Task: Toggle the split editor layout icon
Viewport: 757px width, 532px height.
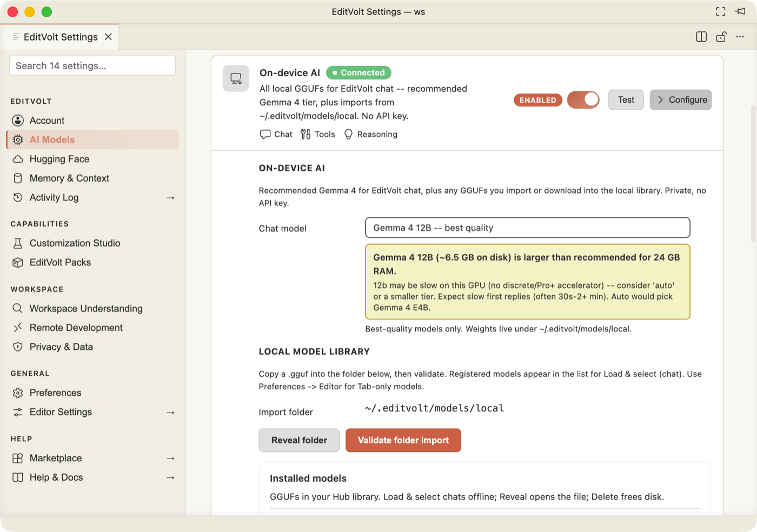Action: click(701, 37)
